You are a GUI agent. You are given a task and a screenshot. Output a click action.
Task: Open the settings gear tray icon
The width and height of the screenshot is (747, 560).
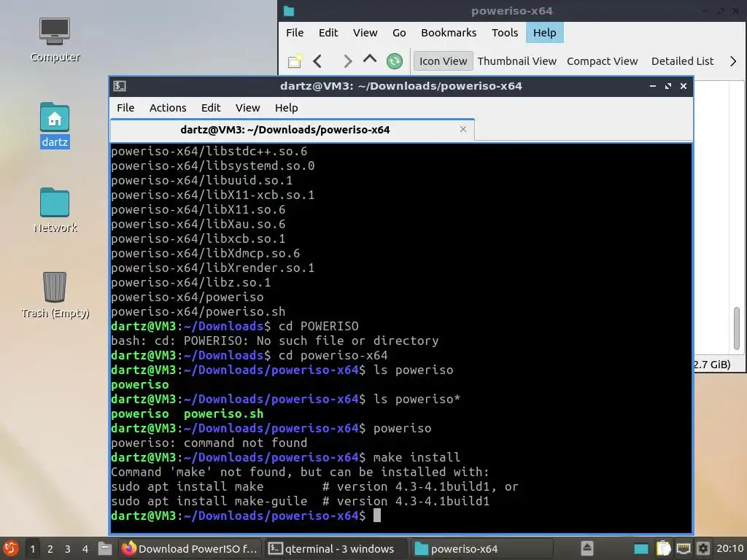(x=703, y=548)
